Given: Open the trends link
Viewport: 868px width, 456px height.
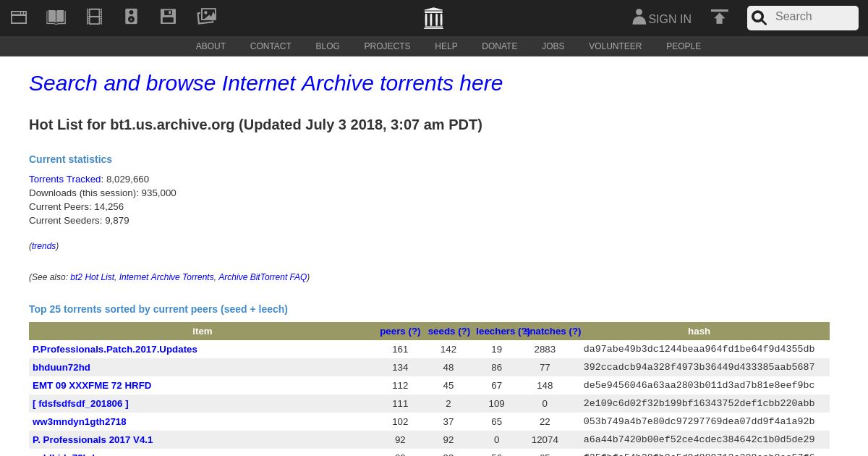Looking at the screenshot, I should [43, 246].
